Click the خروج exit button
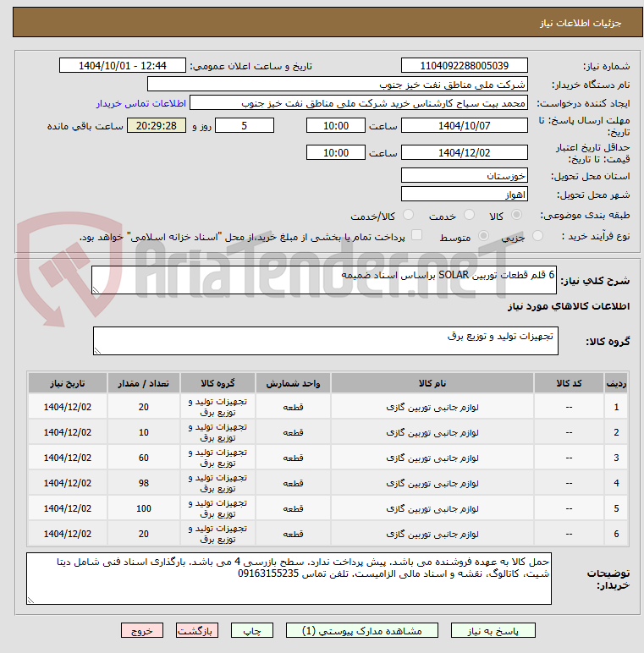 [x=142, y=630]
